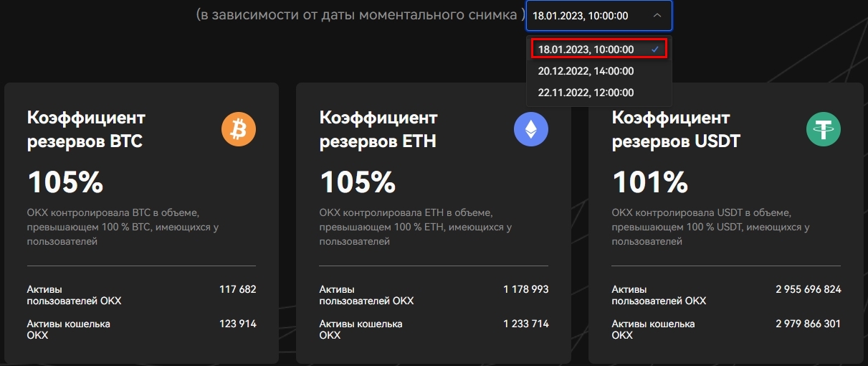Choose the 20.12.2022, 14:00:00 snapshot
Image resolution: width=868 pixels, height=366 pixels.
pyautogui.click(x=586, y=71)
